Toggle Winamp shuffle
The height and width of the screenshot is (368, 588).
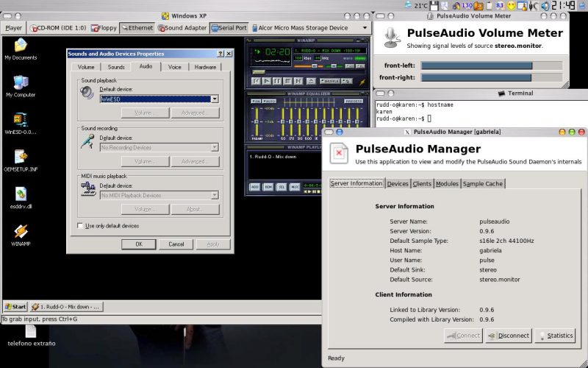click(329, 81)
